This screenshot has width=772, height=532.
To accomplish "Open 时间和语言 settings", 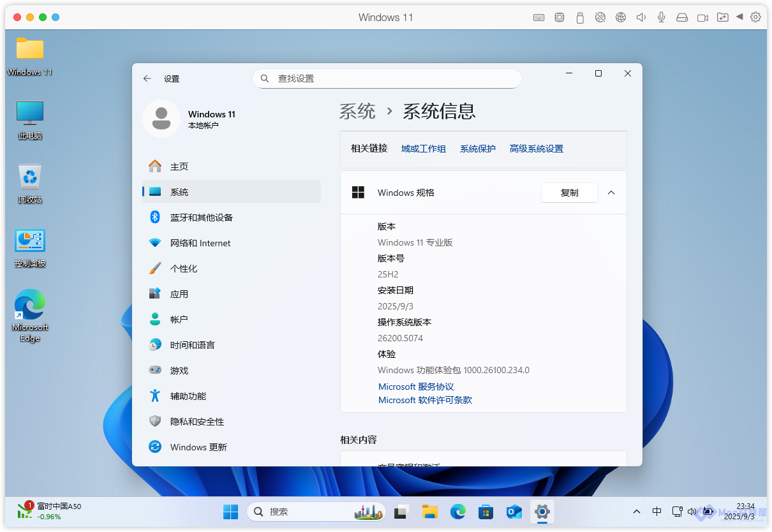I will pyautogui.click(x=232, y=345).
